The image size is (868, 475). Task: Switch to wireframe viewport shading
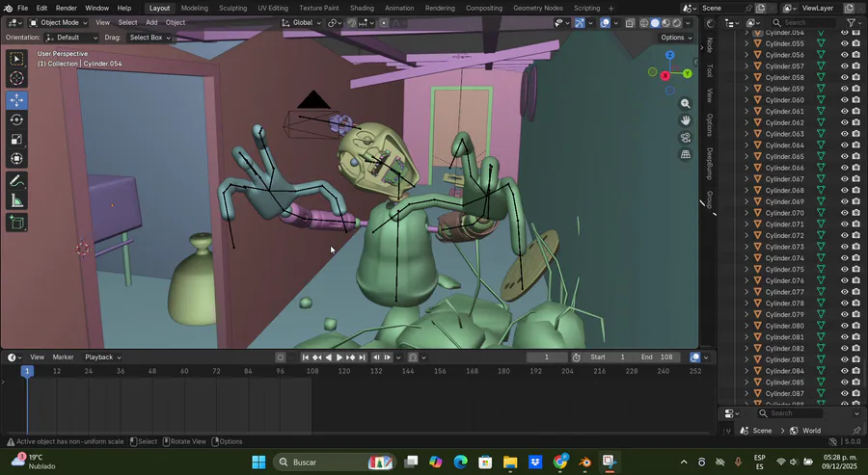click(x=644, y=23)
